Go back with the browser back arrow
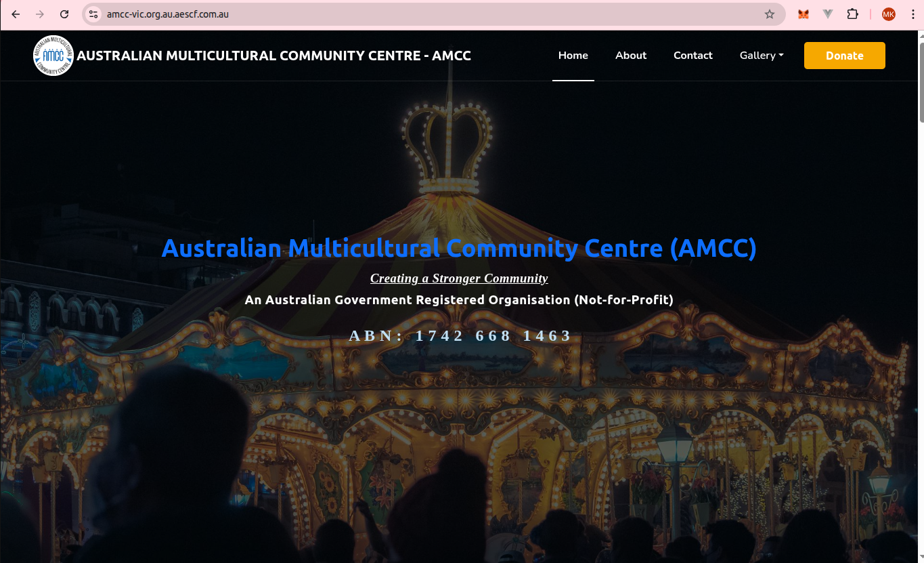Screen dimensions: 924x563 point(16,14)
